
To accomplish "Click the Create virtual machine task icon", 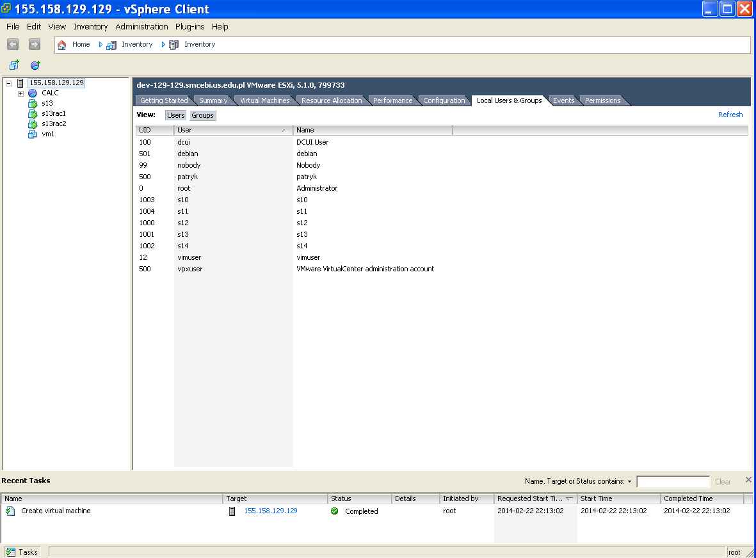I will pos(10,511).
